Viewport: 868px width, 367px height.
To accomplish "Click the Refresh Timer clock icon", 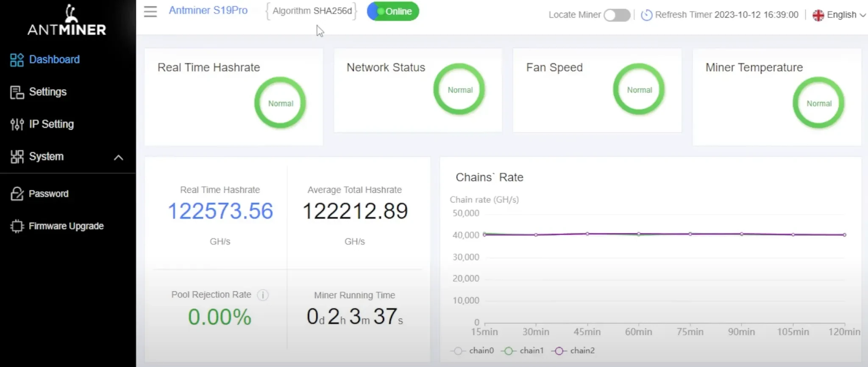I will pyautogui.click(x=646, y=15).
